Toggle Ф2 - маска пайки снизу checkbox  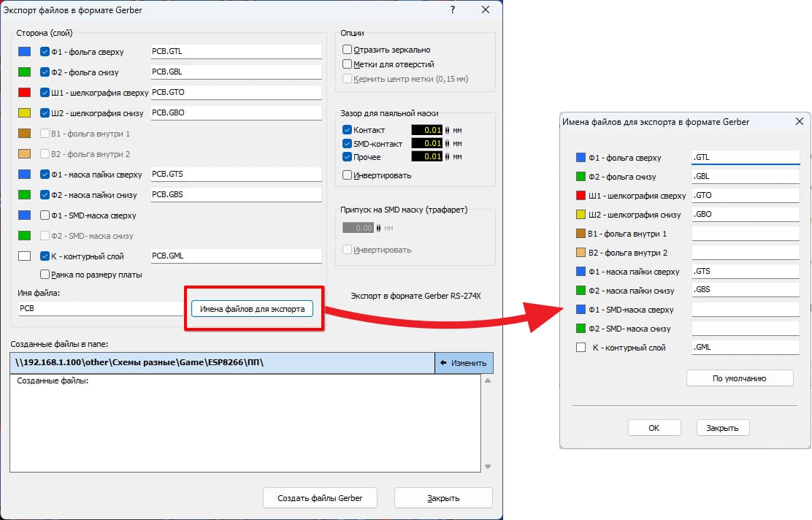coord(45,195)
